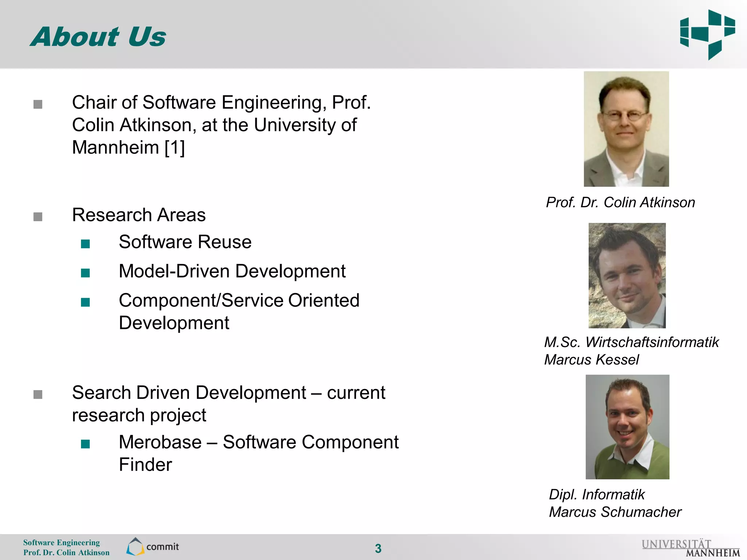Click the green cube logo in header
This screenshot has height=560, width=747.
pyautogui.click(x=708, y=35)
